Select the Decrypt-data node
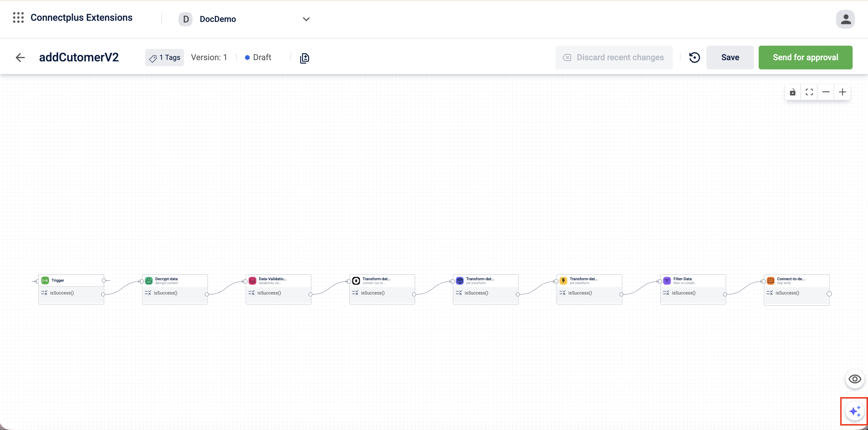 [174, 281]
